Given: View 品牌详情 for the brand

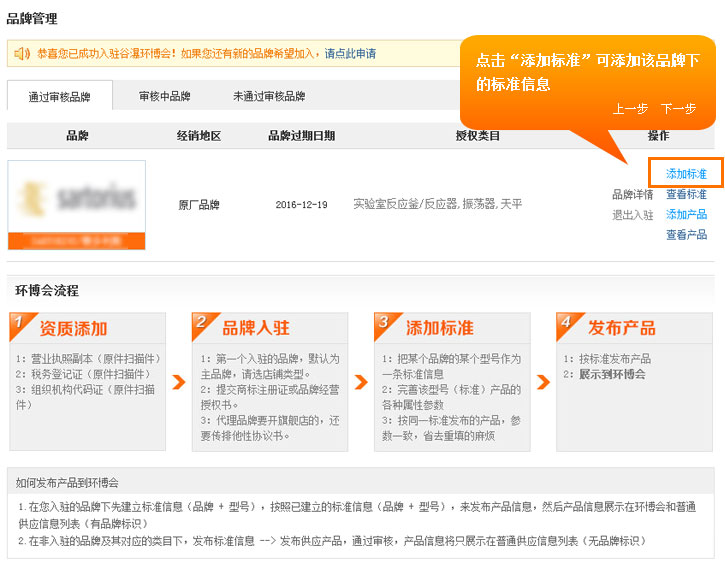Looking at the screenshot, I should point(632,194).
